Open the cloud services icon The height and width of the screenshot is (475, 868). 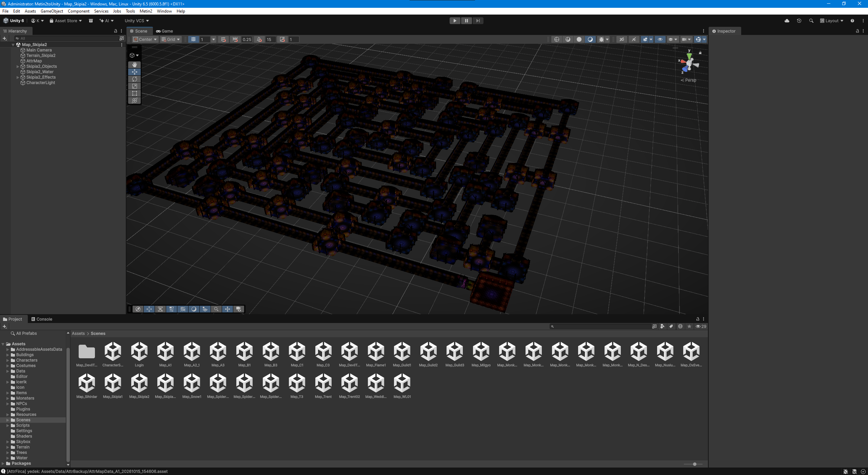coord(787,21)
